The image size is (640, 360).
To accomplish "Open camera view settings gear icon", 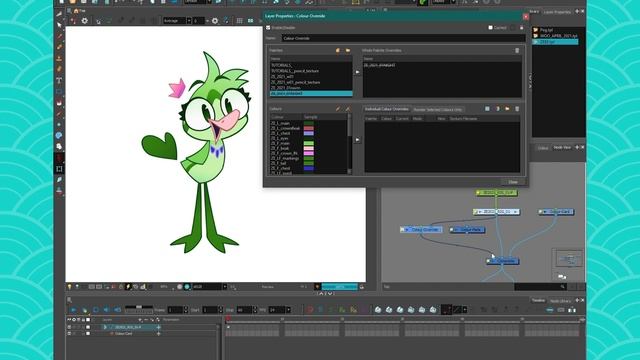I will click(x=84, y=20).
